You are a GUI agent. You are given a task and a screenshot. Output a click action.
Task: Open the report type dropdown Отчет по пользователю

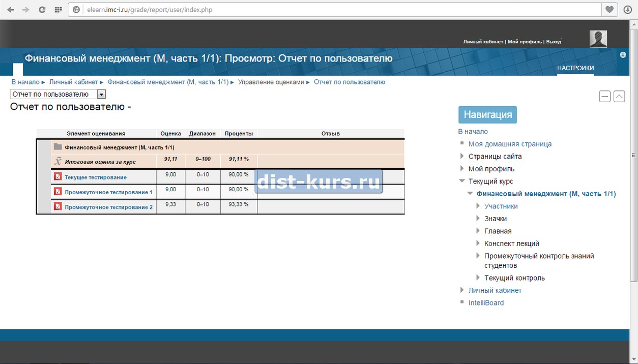tap(58, 94)
